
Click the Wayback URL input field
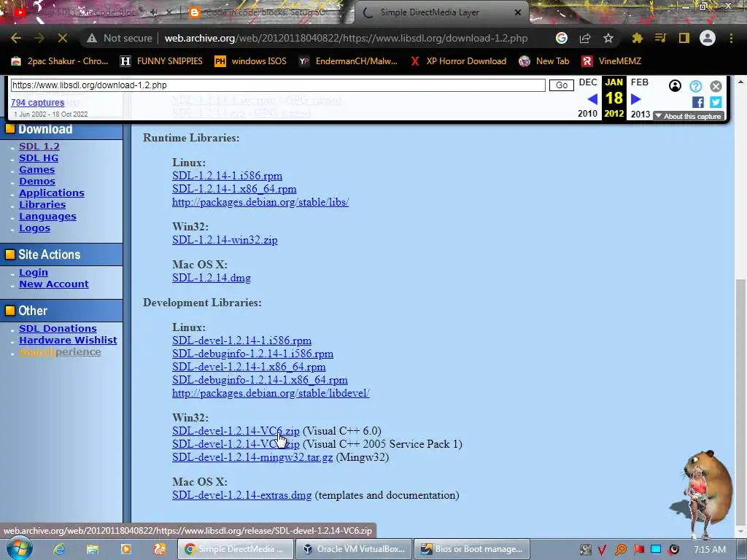coord(278,85)
